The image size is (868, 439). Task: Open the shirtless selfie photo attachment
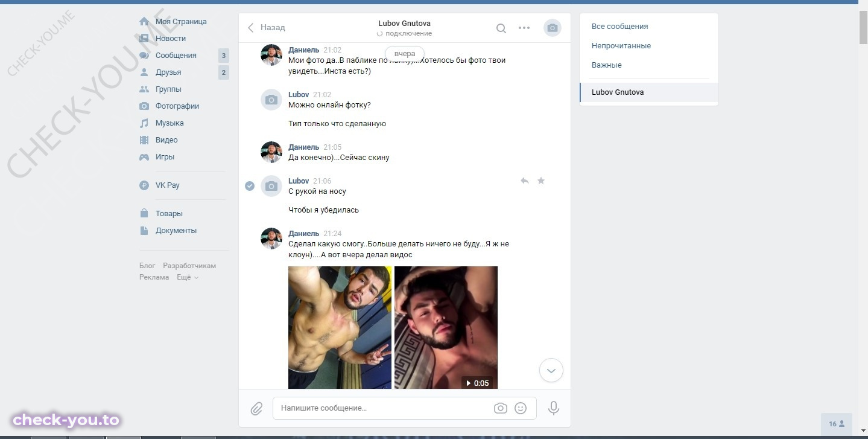click(x=340, y=327)
